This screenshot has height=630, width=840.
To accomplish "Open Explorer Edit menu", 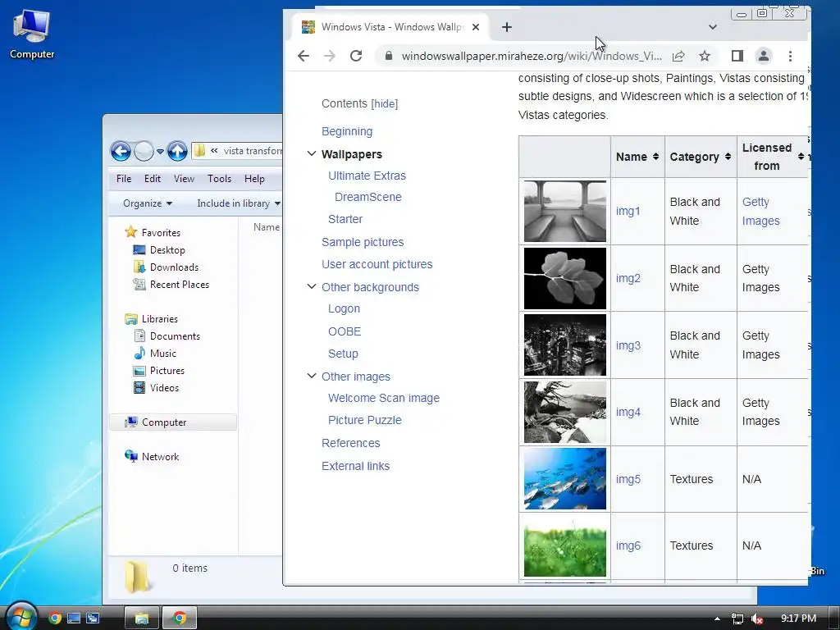I will pos(152,178).
